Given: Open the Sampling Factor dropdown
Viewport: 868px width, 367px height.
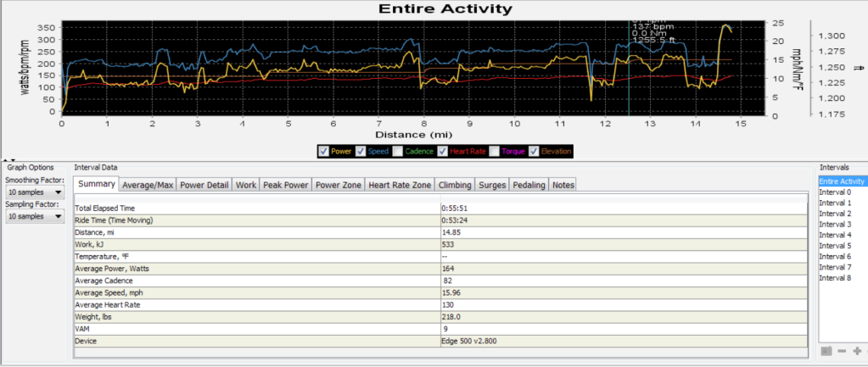Looking at the screenshot, I should (x=35, y=217).
